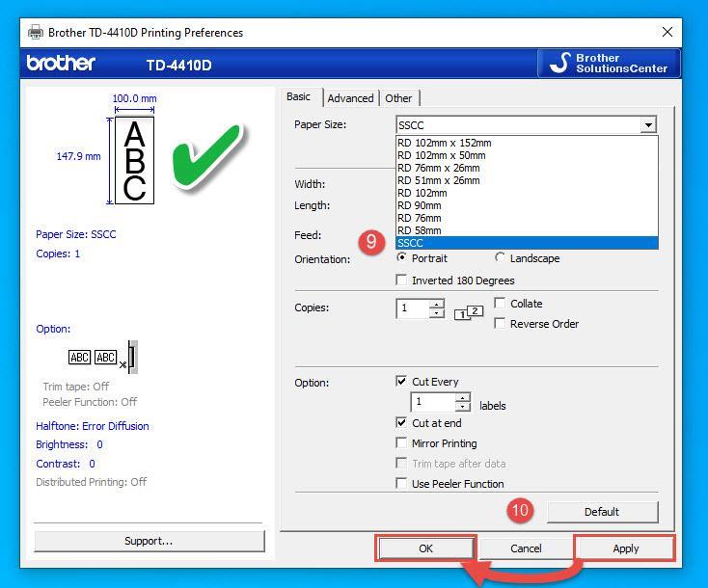Click the 'Contrast: 0' summary text
The height and width of the screenshot is (588, 708).
66,464
